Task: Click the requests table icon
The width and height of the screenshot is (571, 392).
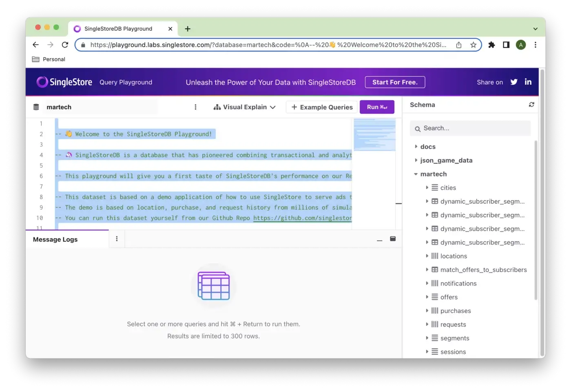Action: click(x=435, y=324)
